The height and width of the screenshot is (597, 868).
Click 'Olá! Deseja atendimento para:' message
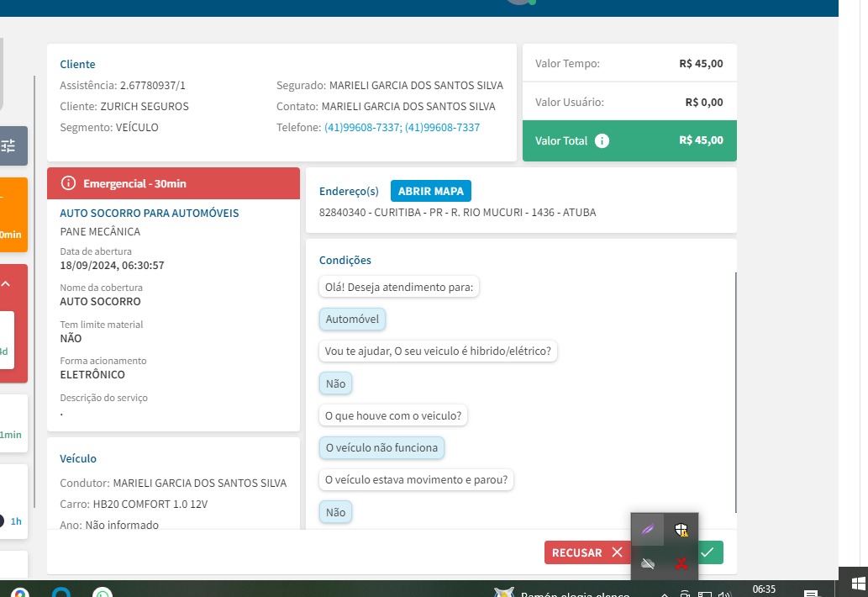click(398, 287)
